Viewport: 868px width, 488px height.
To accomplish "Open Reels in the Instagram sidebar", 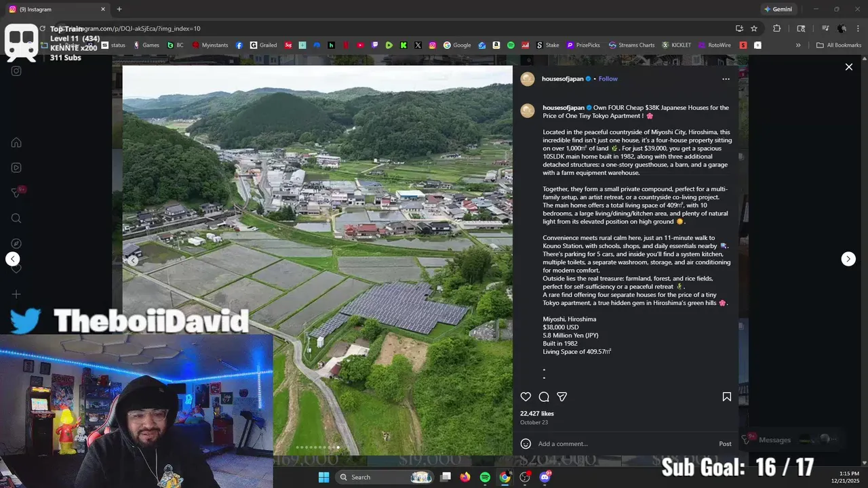I will [x=16, y=167].
